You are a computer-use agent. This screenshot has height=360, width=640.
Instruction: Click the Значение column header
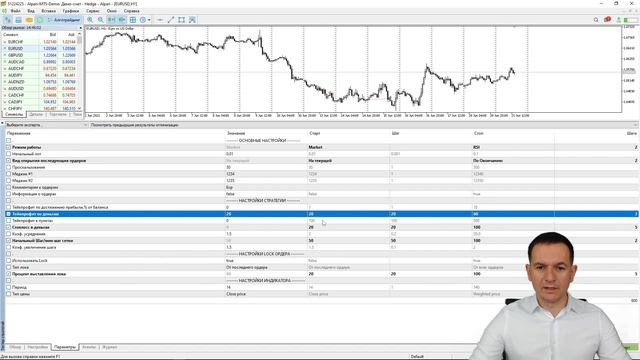coord(236,133)
